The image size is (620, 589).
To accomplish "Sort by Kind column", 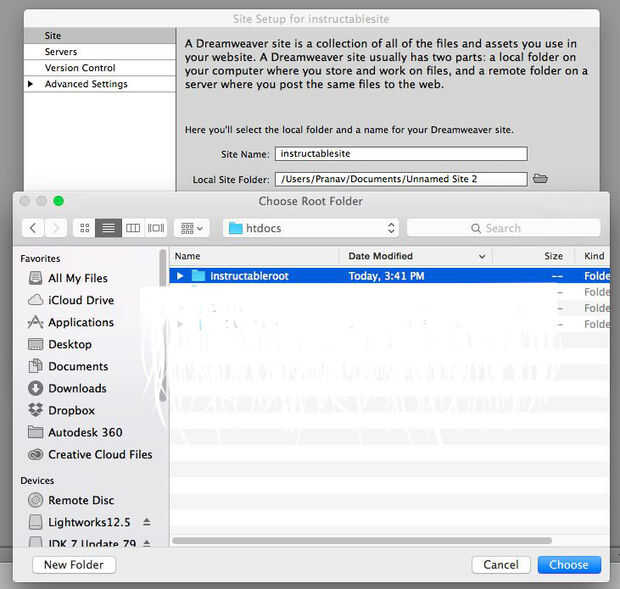I will pyautogui.click(x=593, y=256).
